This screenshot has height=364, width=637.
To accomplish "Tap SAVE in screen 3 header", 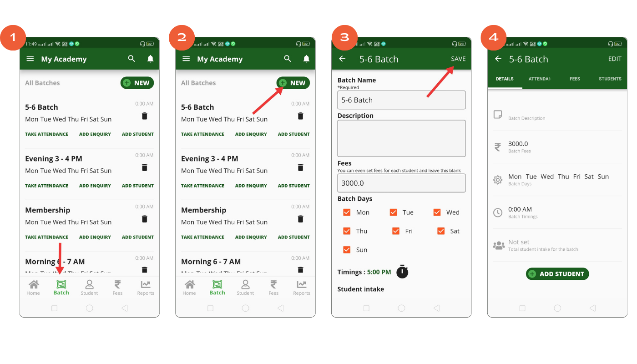I will pos(458,59).
